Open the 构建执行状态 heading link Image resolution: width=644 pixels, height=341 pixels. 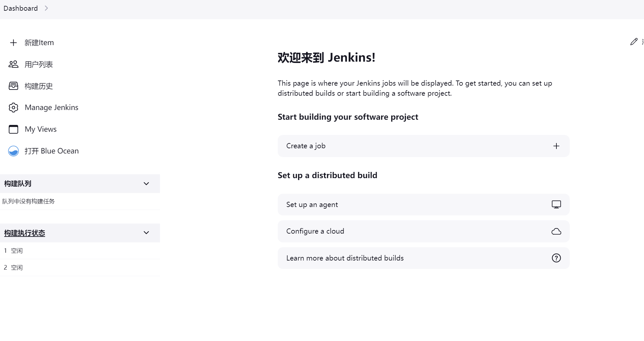pyautogui.click(x=25, y=233)
